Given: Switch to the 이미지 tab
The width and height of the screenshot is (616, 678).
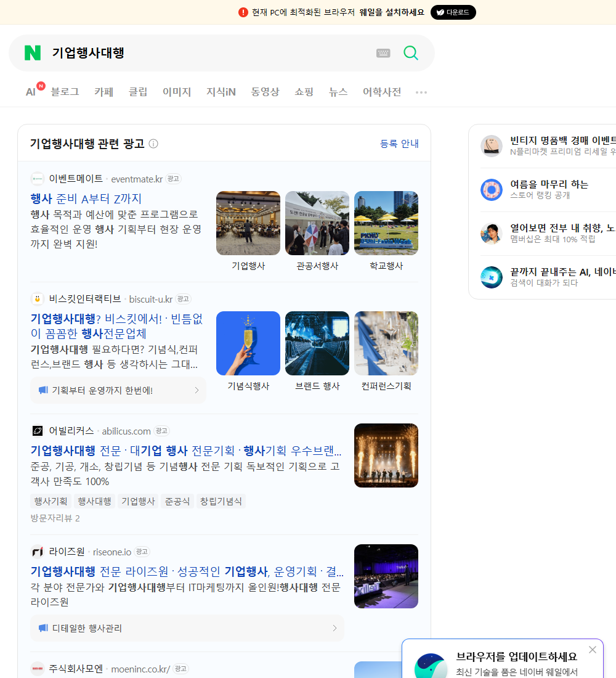Looking at the screenshot, I should click(177, 92).
